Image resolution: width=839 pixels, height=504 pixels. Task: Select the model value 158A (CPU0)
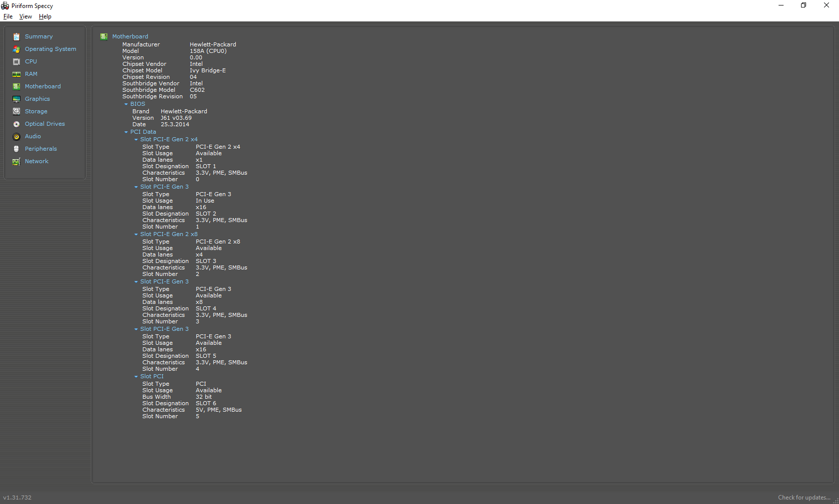click(x=208, y=51)
